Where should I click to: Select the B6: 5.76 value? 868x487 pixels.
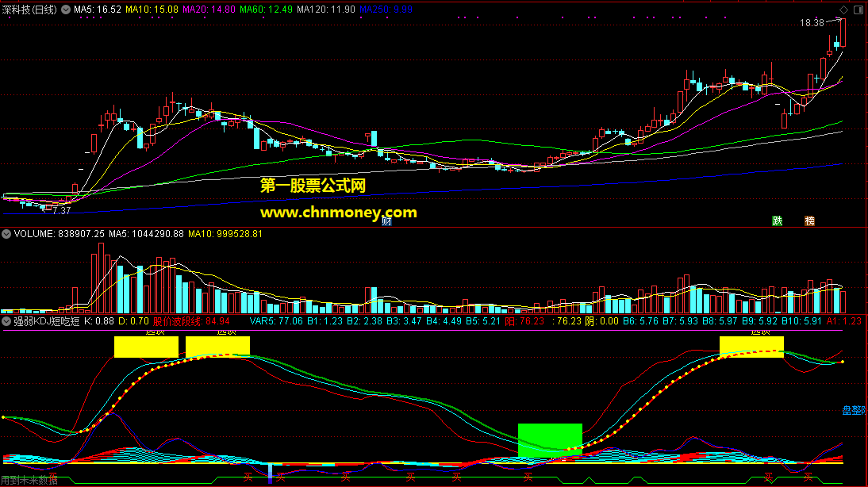coord(641,321)
